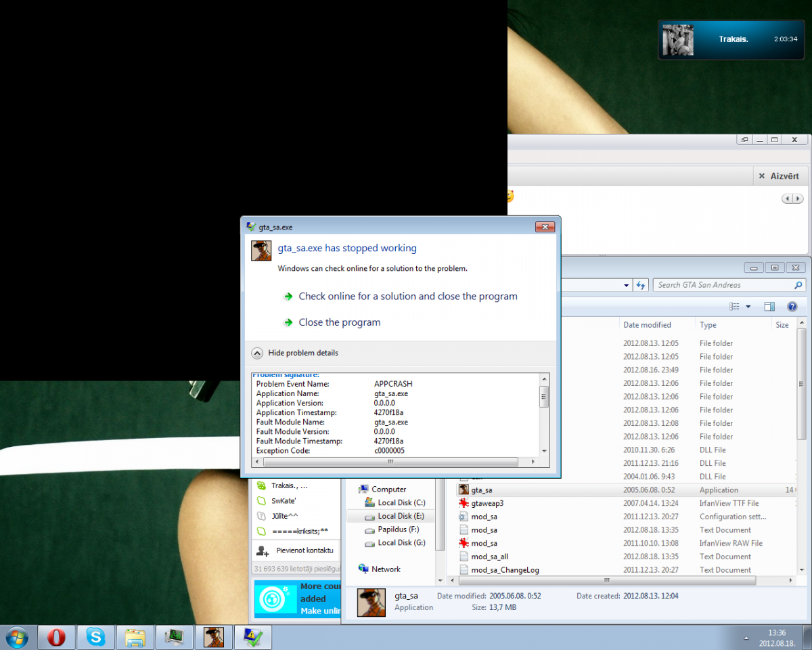Click vertical scrollbar in problem details box
The image size is (812, 650).
(543, 397)
